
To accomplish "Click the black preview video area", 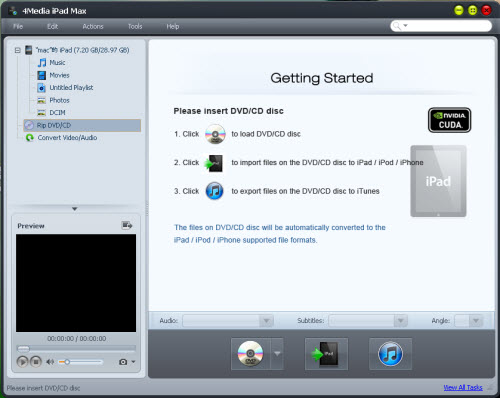I will coord(76,283).
